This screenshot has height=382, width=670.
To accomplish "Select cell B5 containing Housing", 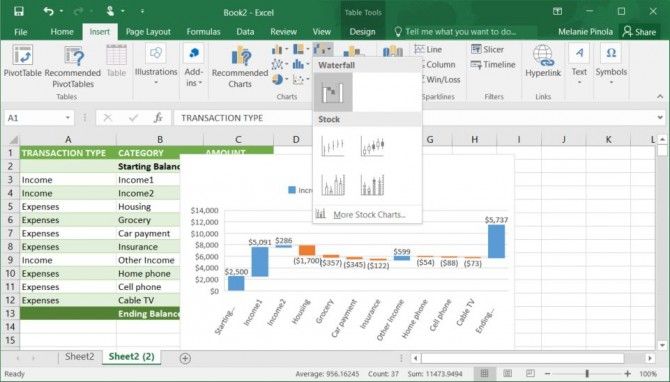I will pos(148,206).
